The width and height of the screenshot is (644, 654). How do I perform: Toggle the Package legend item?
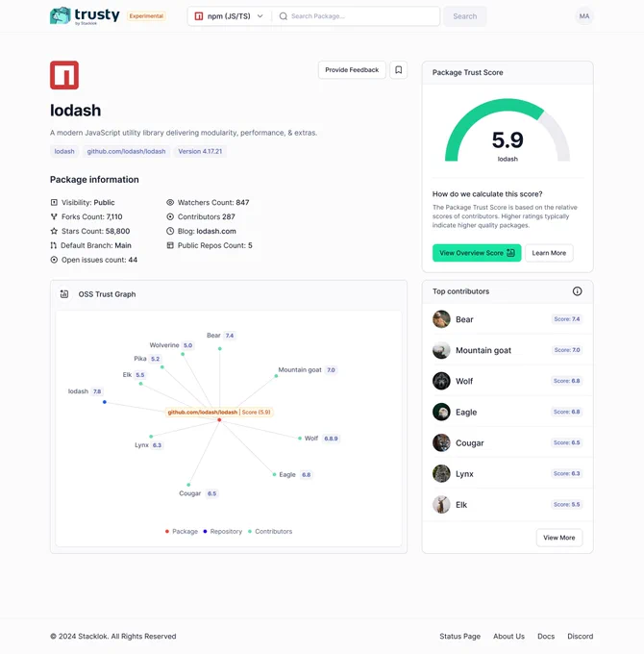(182, 531)
